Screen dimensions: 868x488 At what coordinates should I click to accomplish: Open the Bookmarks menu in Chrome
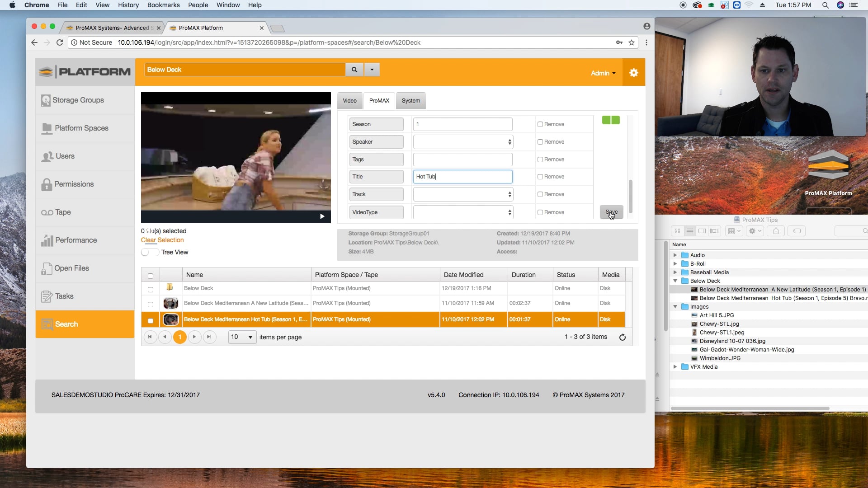[163, 5]
